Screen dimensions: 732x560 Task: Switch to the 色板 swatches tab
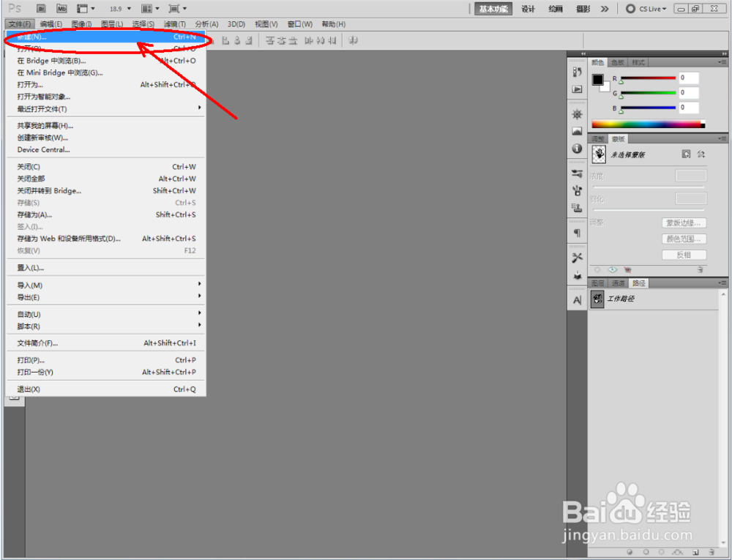pyautogui.click(x=618, y=62)
